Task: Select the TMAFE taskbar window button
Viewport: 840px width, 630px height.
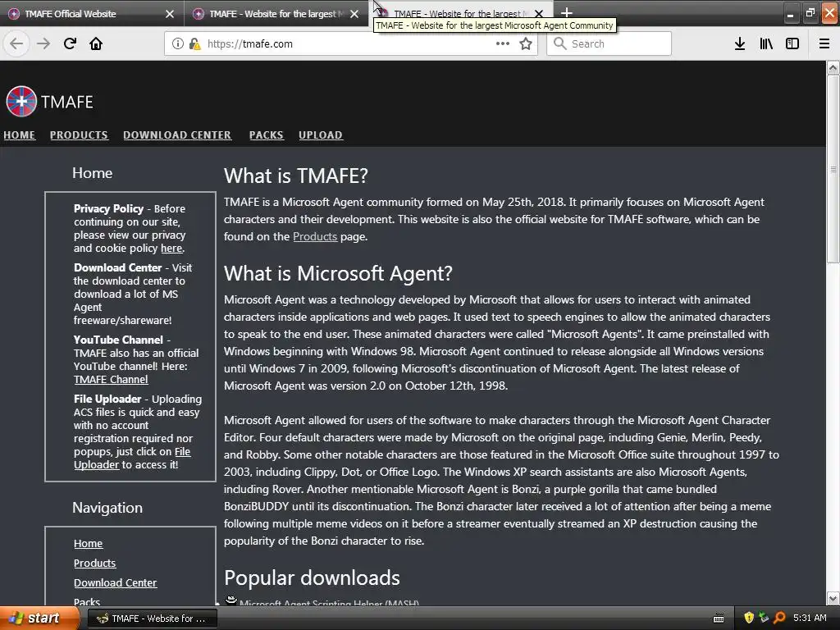Action: (152, 619)
